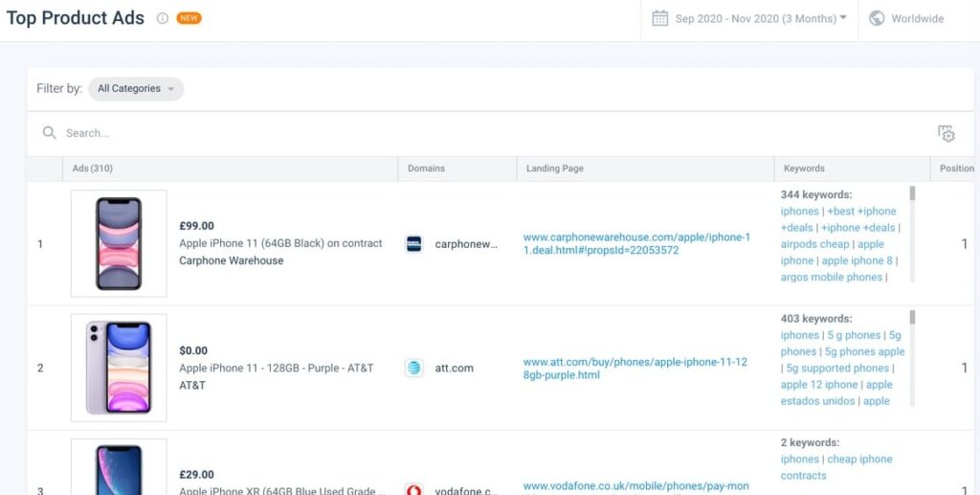This screenshot has height=495, width=980.
Task: Click the $0.00 price text
Action: [x=193, y=350]
